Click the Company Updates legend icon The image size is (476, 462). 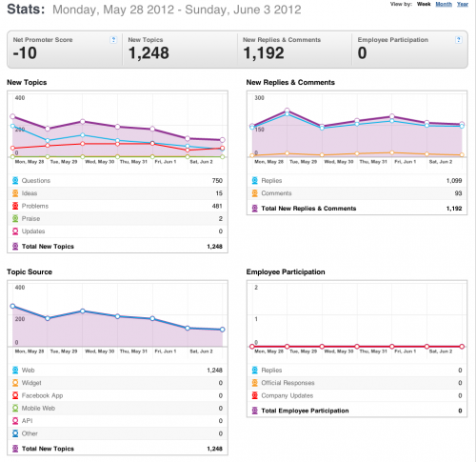[255, 395]
